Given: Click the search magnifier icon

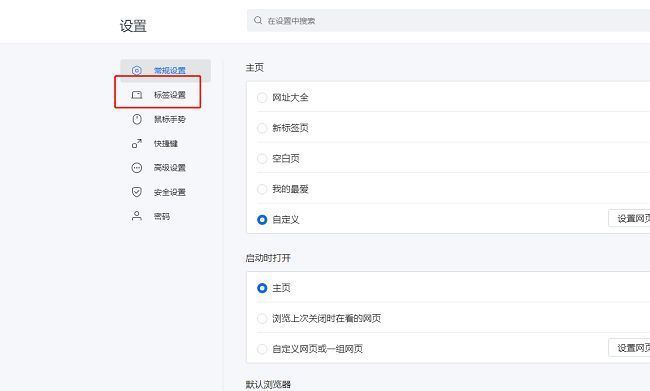Looking at the screenshot, I should coord(258,20).
